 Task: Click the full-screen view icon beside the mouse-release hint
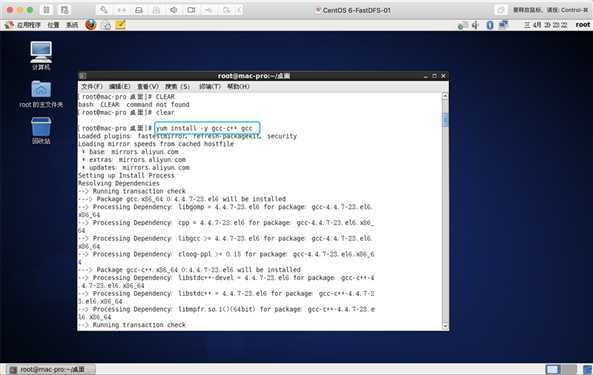[500, 10]
